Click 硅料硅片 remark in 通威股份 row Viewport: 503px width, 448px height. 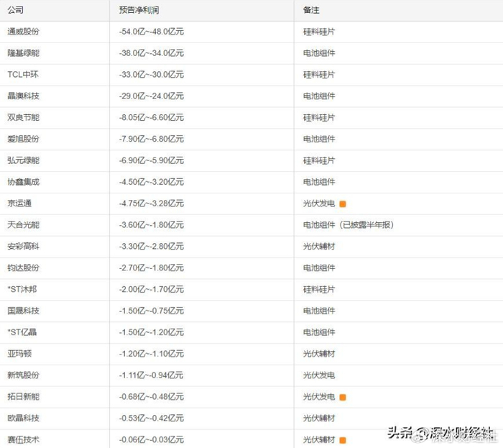point(319,32)
